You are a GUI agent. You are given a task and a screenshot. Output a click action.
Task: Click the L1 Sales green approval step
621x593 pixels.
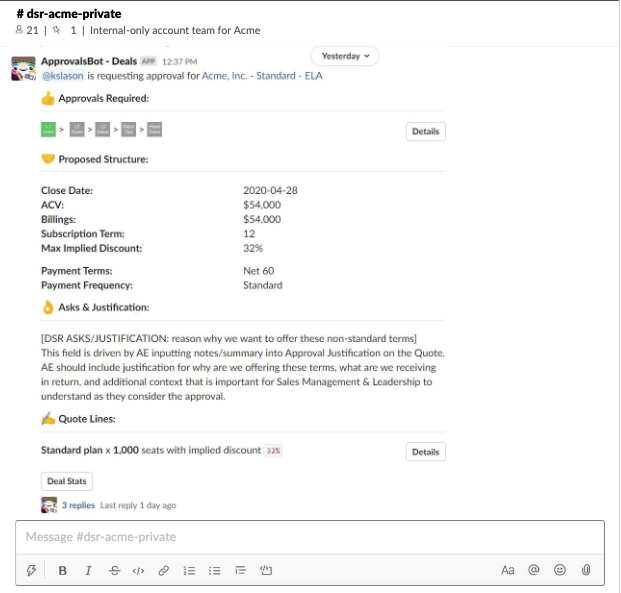point(48,130)
